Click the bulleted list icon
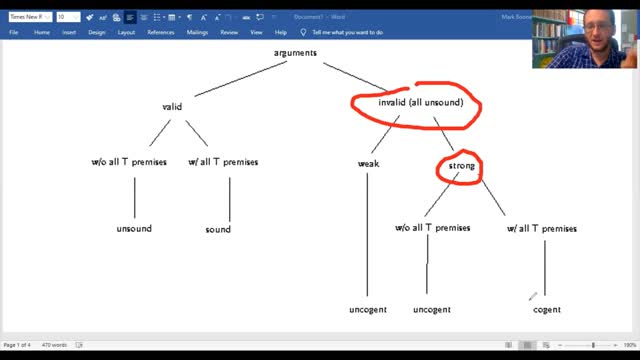The height and width of the screenshot is (360, 640). pyautogui.click(x=157, y=17)
